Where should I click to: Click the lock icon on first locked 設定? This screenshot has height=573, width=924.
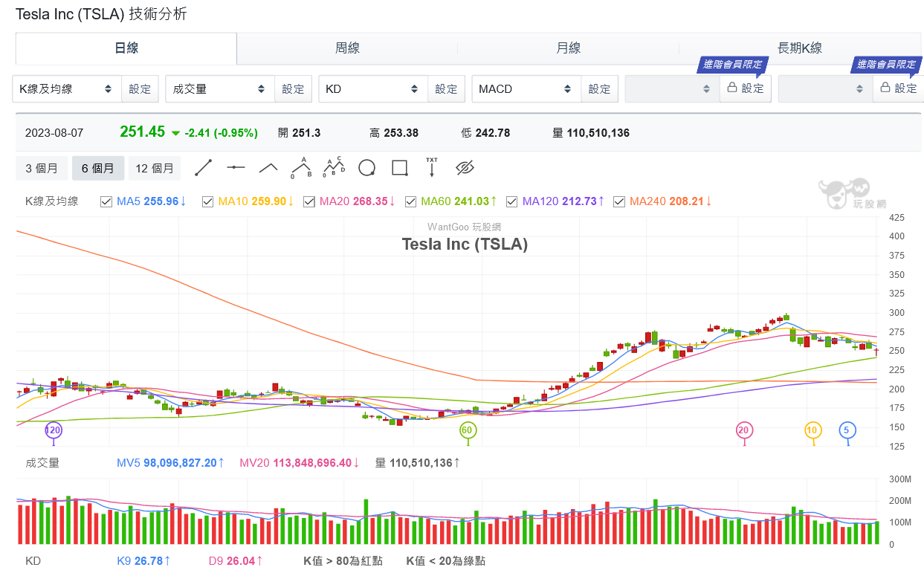click(731, 88)
